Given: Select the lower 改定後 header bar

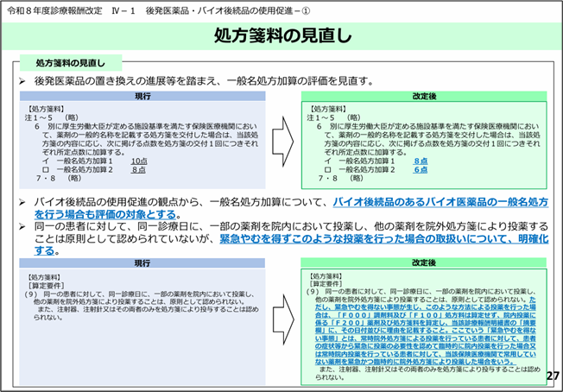Looking at the screenshot, I should pos(424,262).
